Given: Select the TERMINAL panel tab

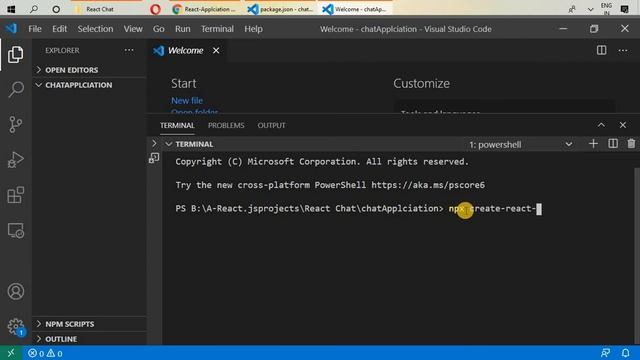Looking at the screenshot, I should (177, 125).
